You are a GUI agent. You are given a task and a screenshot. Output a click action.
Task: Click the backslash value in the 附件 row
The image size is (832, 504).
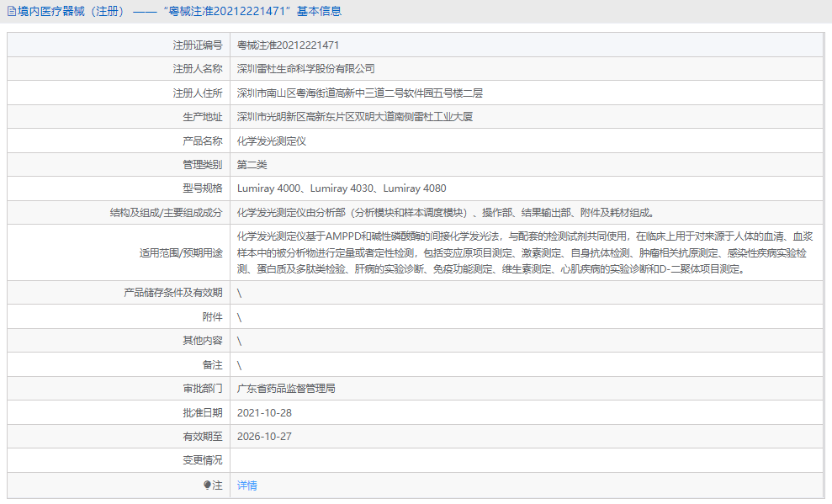click(239, 317)
